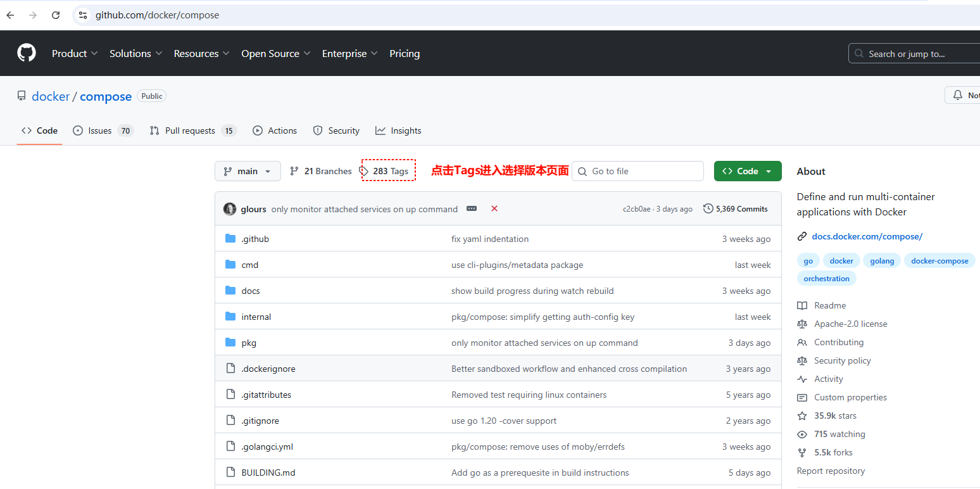Click the failed status red X icon
Image resolution: width=980 pixels, height=489 pixels.
click(494, 208)
